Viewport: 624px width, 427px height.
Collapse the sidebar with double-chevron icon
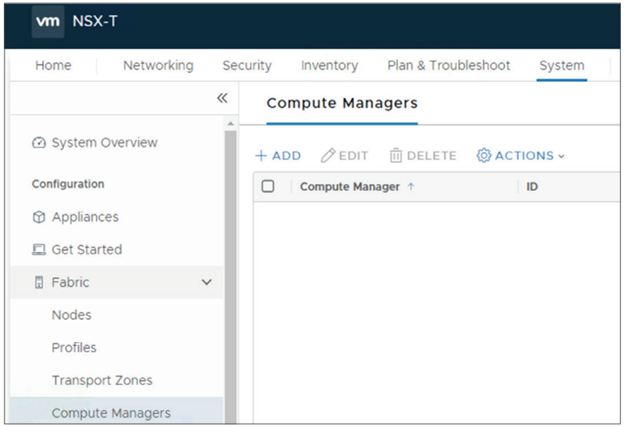(222, 98)
